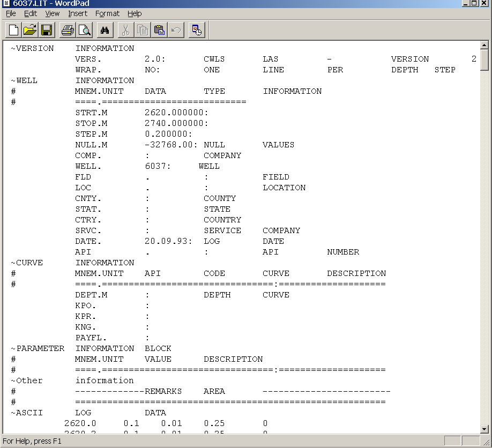The height and width of the screenshot is (448, 492).
Task: Open the File menu
Action: 11,13
